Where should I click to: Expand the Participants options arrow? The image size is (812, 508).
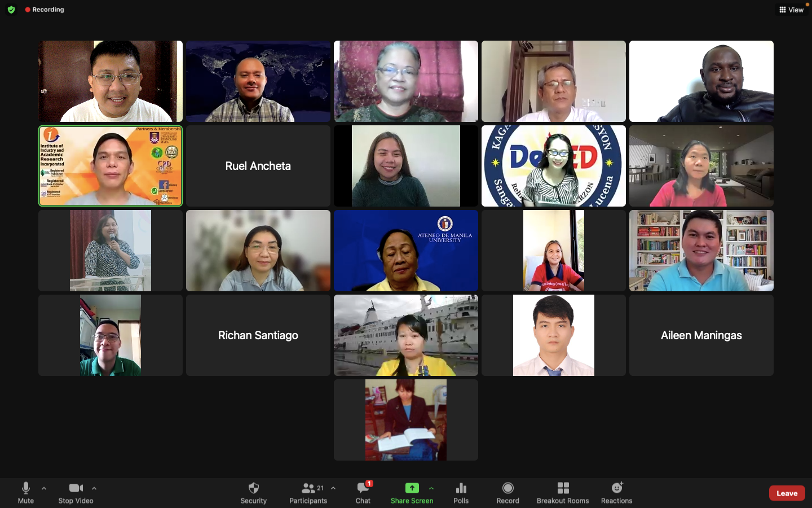click(333, 488)
